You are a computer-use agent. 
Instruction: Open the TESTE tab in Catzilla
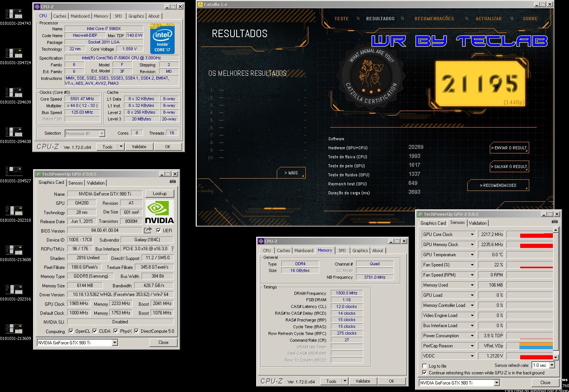[x=341, y=18]
